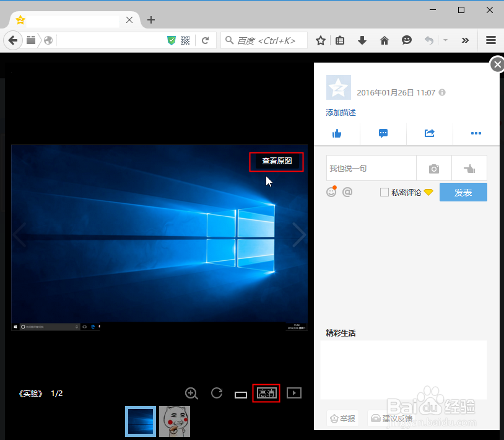
Task: Like the photo with thumbs-up icon
Action: point(337,133)
